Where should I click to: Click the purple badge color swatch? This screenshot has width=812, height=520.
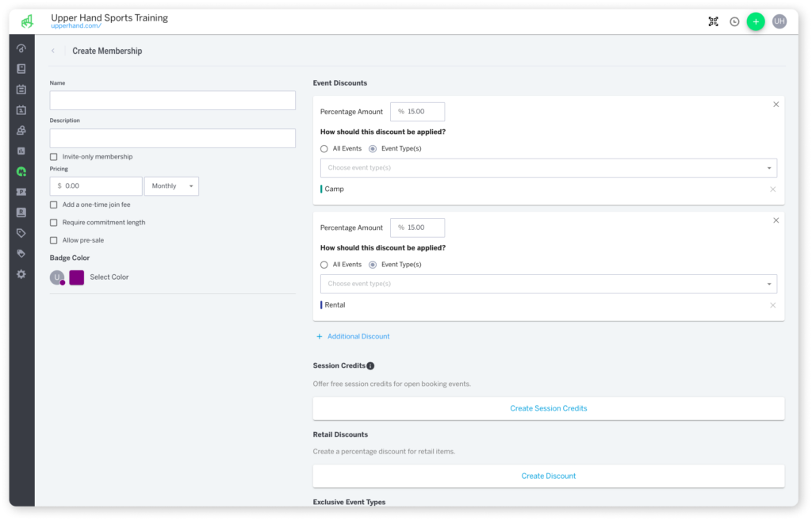click(x=77, y=277)
